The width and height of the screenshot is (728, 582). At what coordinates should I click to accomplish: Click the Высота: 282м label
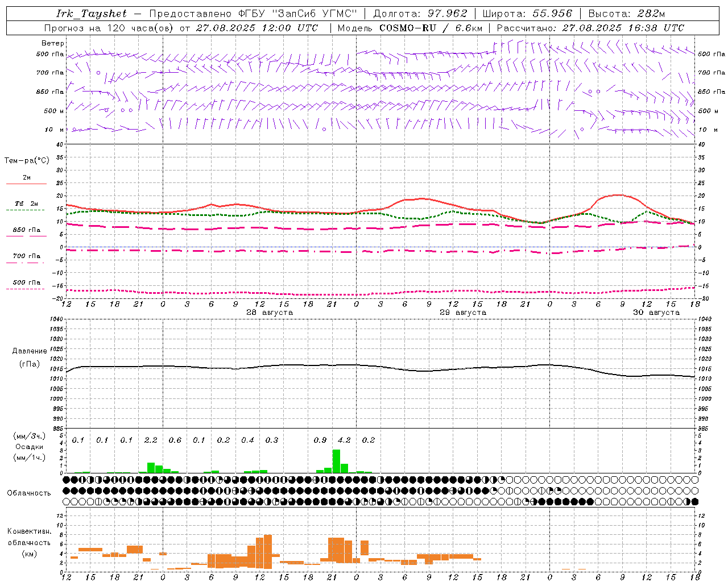point(626,14)
